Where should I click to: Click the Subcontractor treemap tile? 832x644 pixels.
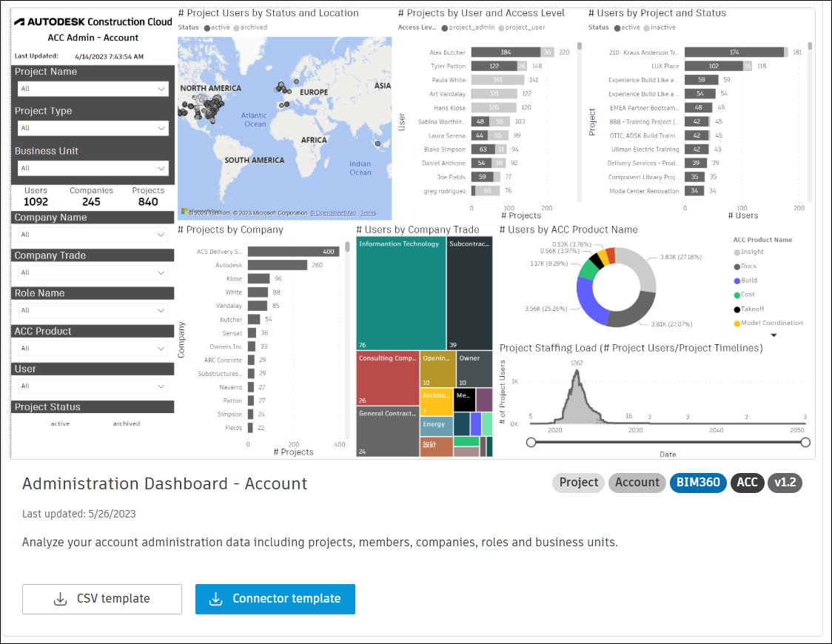point(469,293)
